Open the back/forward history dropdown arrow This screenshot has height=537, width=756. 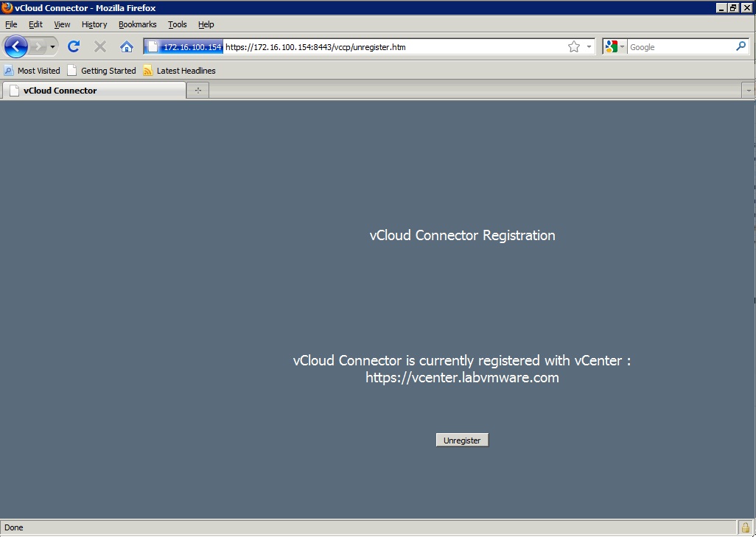pyautogui.click(x=52, y=46)
